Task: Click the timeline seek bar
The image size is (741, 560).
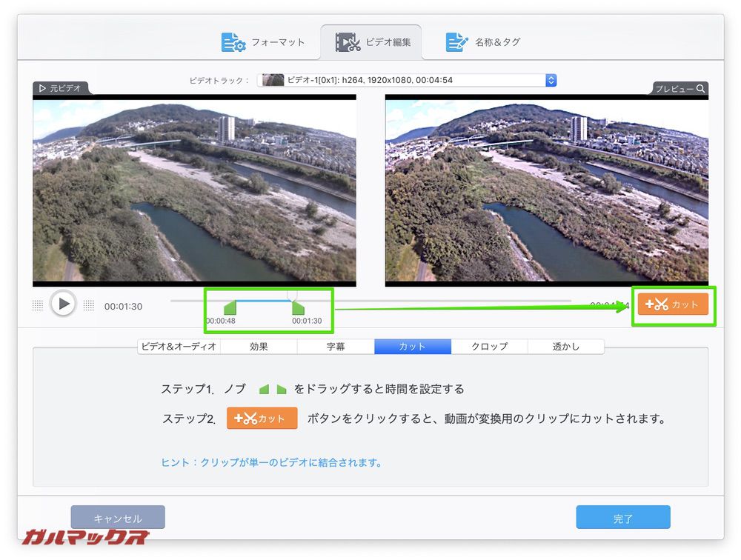Action: pos(445,302)
